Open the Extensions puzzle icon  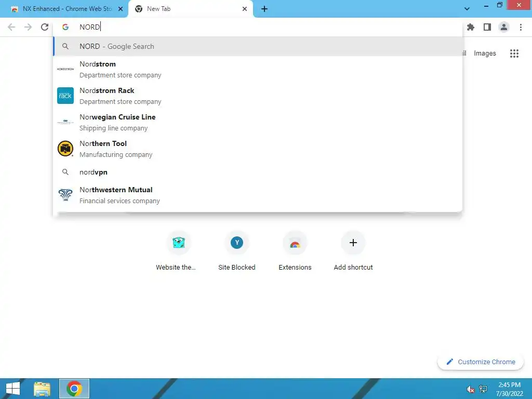click(x=471, y=27)
